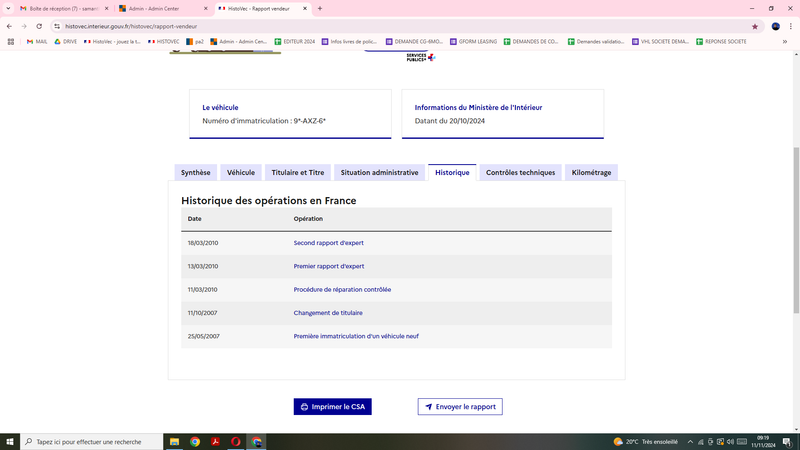Click the date 25/05/2007 cell
The height and width of the screenshot is (450, 800).
click(204, 336)
